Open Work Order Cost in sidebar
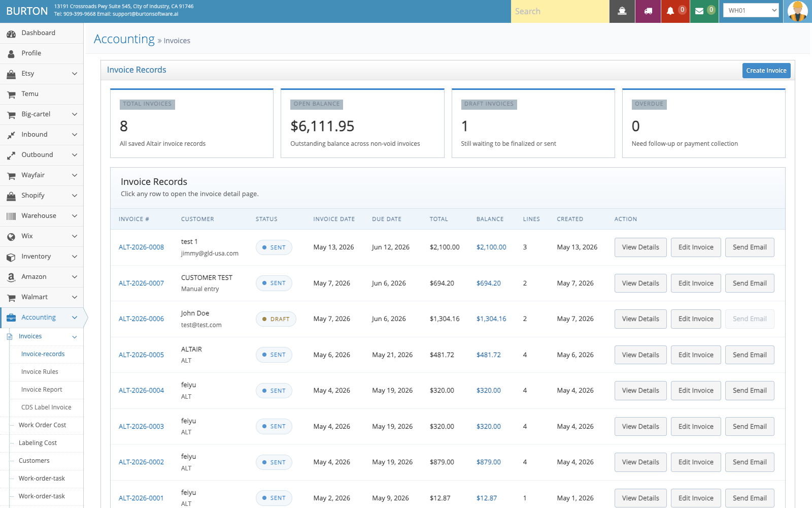812x508 pixels. (43, 425)
